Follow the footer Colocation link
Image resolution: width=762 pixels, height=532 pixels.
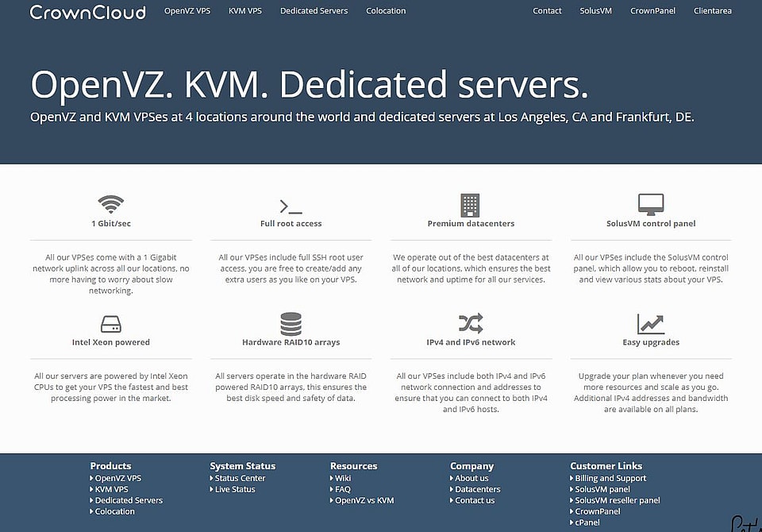(x=114, y=511)
